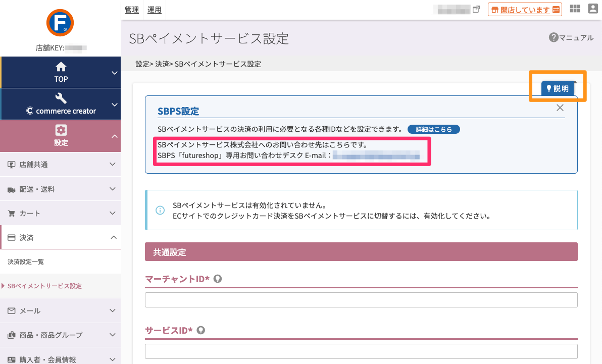This screenshot has height=364, width=602.
Task: Click the メール envelope icon
Action: (12, 310)
